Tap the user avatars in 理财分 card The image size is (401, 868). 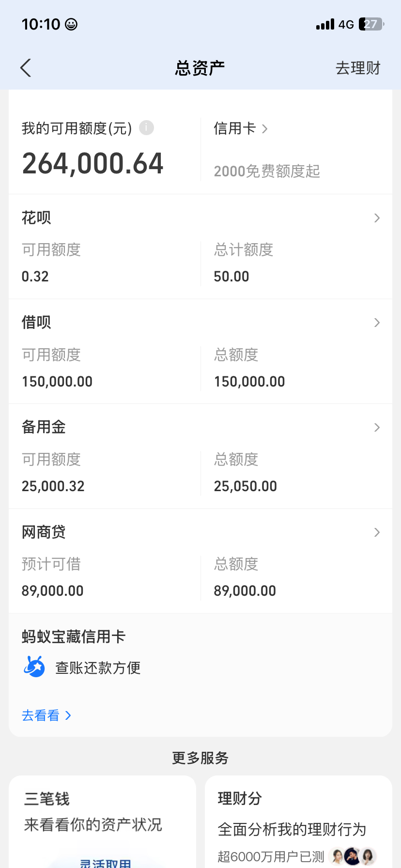click(353, 856)
